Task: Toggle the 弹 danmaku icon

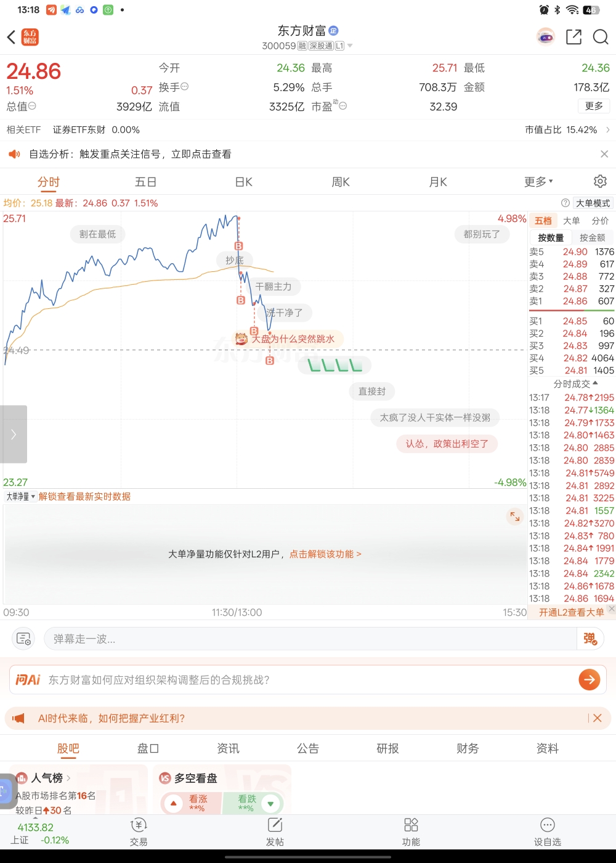Action: pyautogui.click(x=590, y=639)
